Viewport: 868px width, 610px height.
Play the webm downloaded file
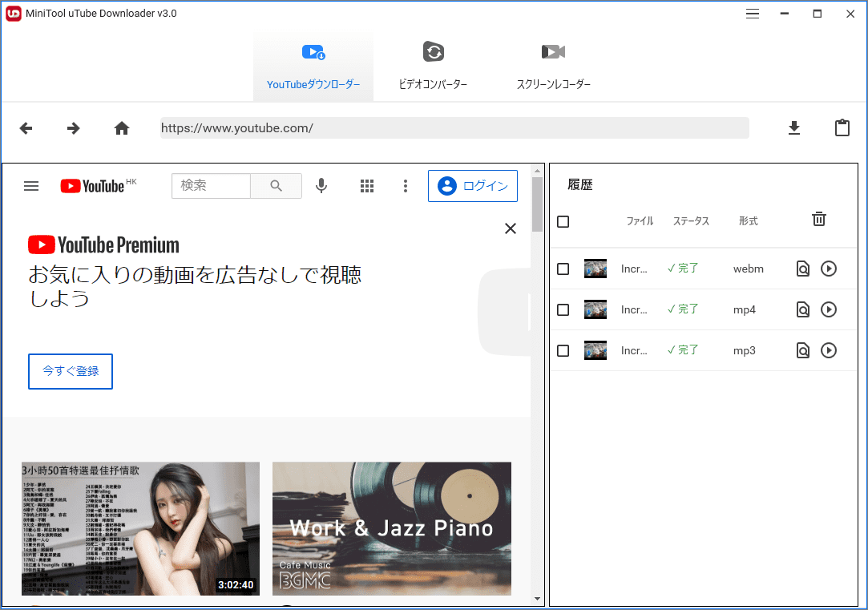[828, 269]
